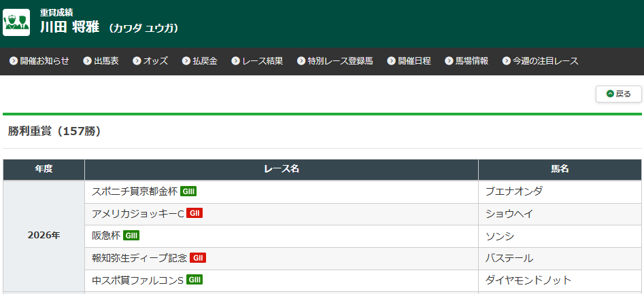This screenshot has height=294, width=644.
Task: Open 払戻金 navigation link
Action: pos(200,61)
